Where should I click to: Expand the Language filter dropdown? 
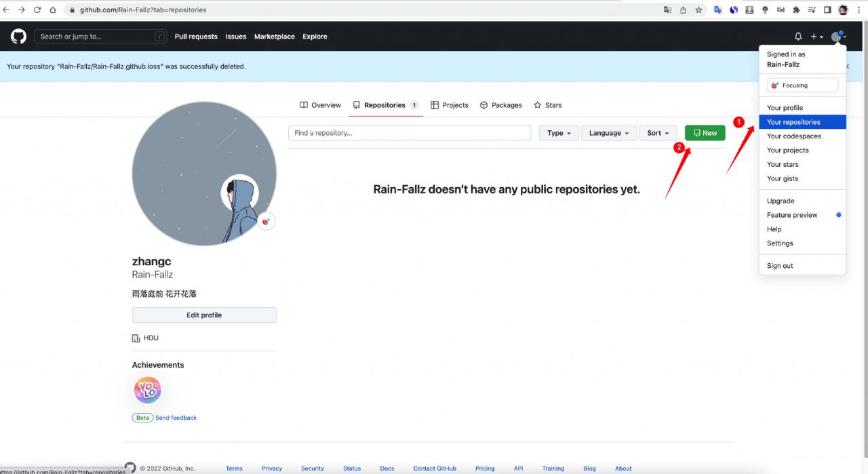609,133
